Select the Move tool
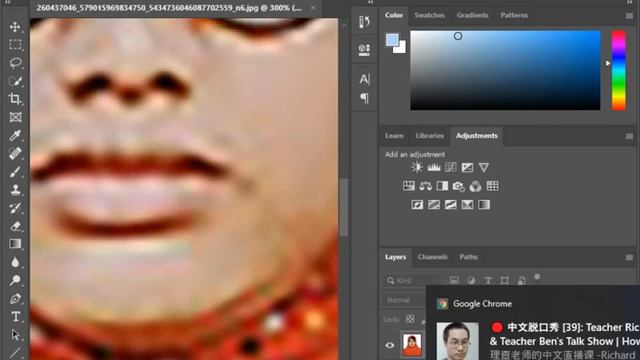 click(15, 27)
